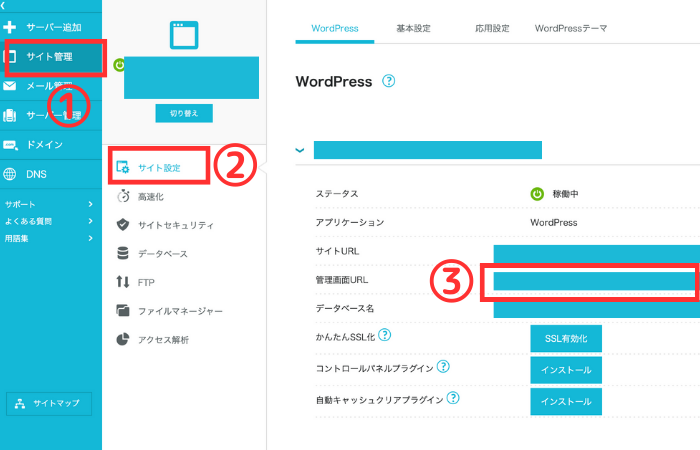Image resolution: width=700 pixels, height=450 pixels.
Task: Click the アプリケーション value WordPress
Action: click(x=554, y=222)
